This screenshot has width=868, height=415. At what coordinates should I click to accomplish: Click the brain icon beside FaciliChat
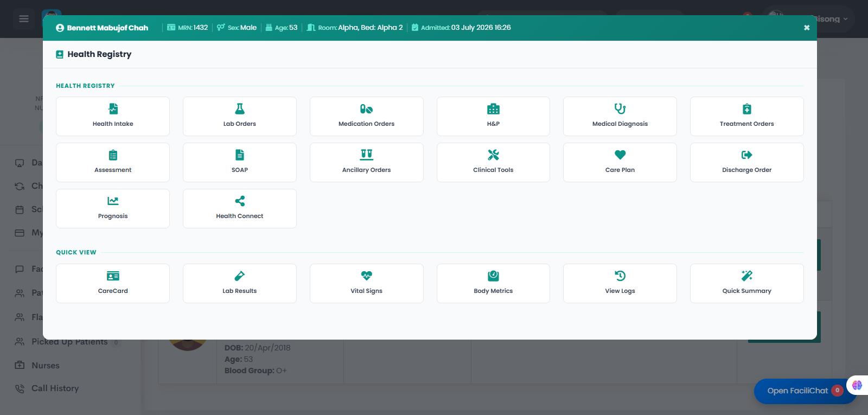(x=857, y=385)
